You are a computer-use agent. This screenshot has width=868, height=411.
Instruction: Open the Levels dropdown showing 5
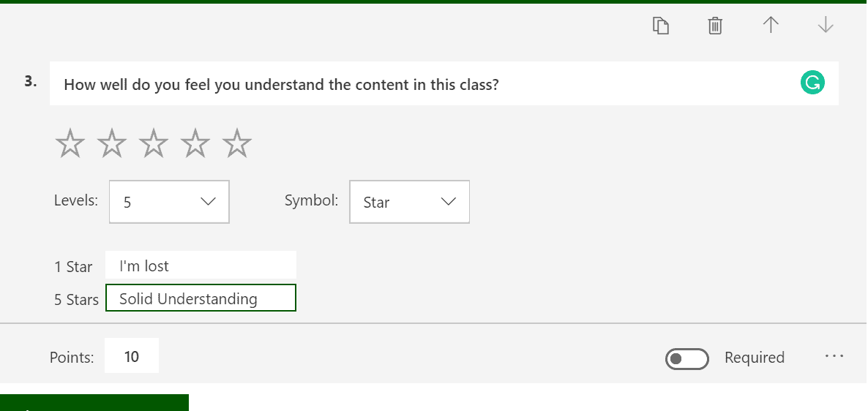coord(169,202)
